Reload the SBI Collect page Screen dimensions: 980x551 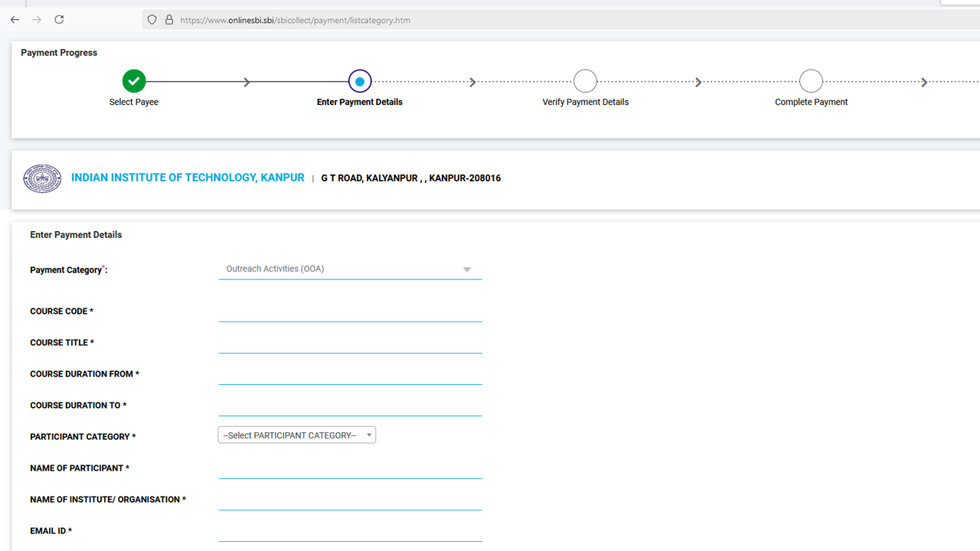coord(59,20)
